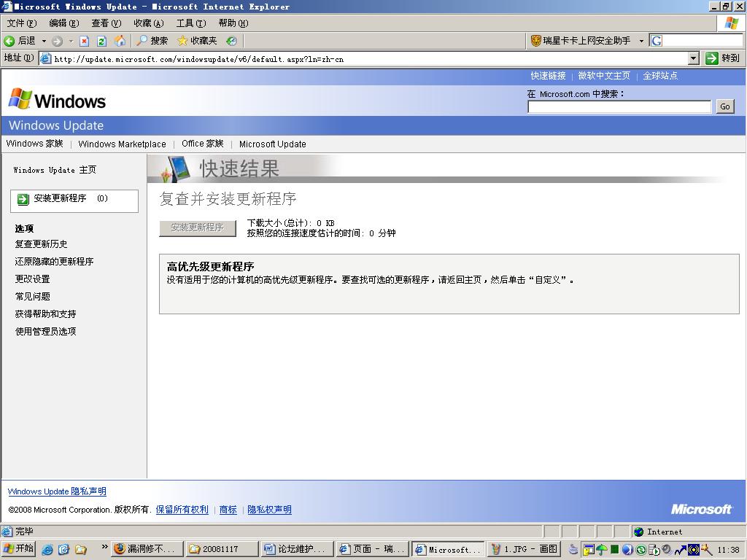Open the 收藏(A) menu
The height and width of the screenshot is (560, 747).
pos(149,23)
